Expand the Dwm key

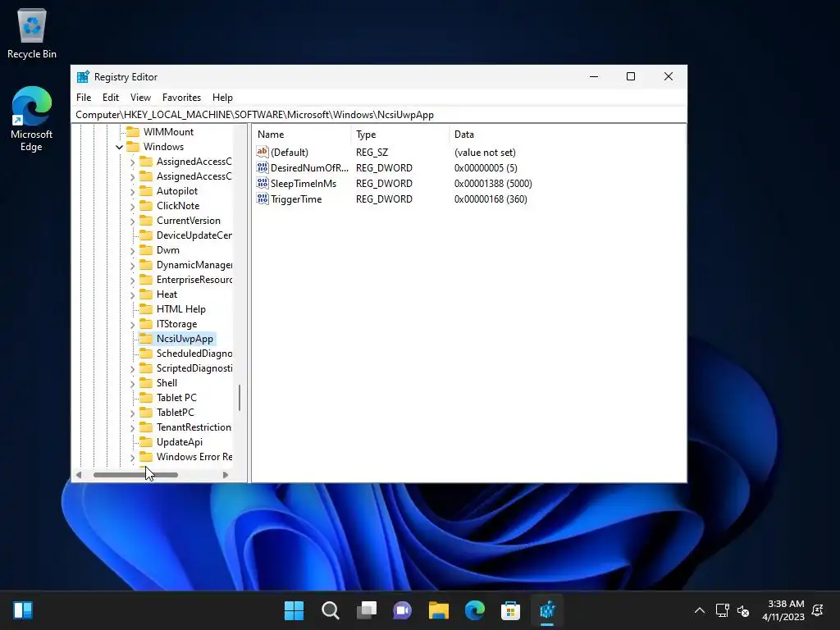[x=132, y=250]
